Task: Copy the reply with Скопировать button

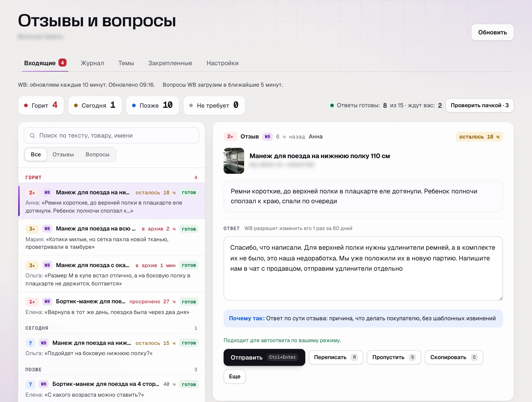Action: click(x=454, y=358)
